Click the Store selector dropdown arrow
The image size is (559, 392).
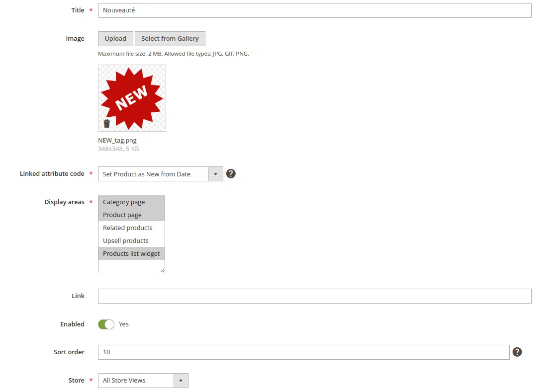(x=181, y=380)
